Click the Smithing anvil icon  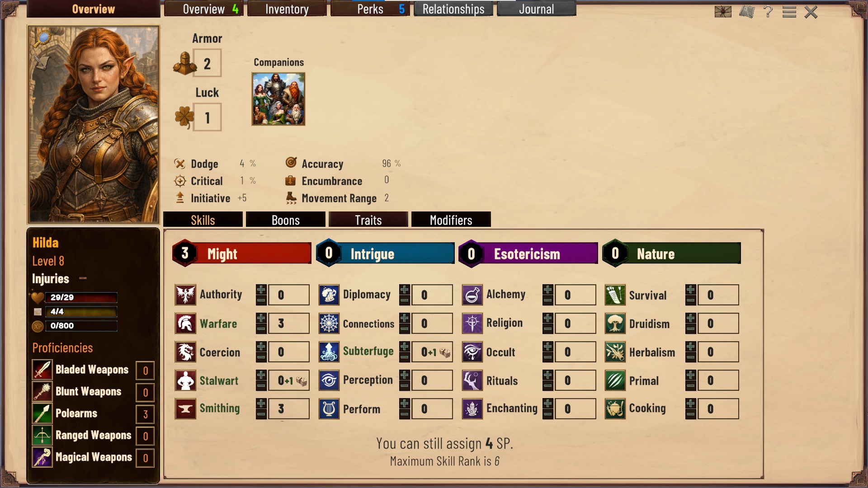coord(185,409)
